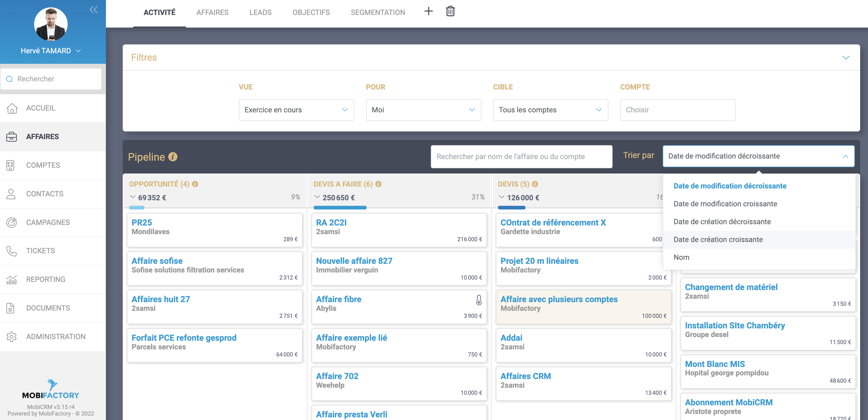This screenshot has height=420, width=868.
Task: Expand Opportunité 69 352 € total chevron
Action: (x=133, y=197)
